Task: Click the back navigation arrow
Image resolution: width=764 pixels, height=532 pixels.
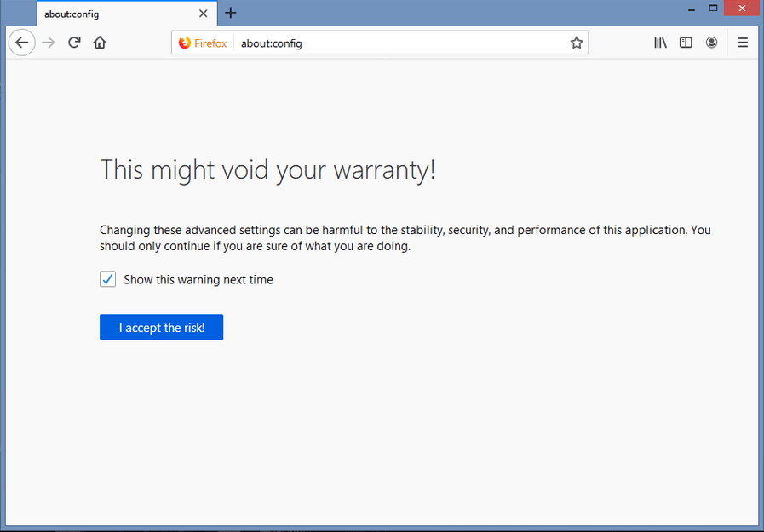Action: point(21,42)
